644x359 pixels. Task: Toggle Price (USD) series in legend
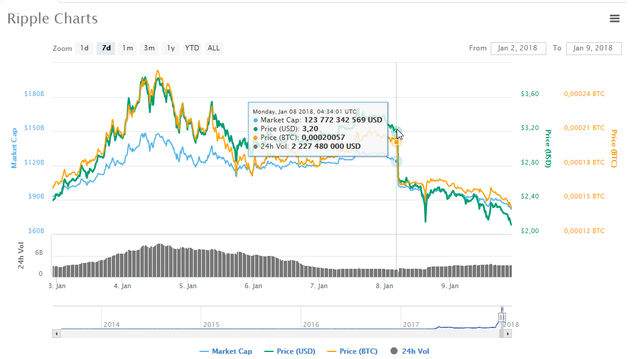290,351
